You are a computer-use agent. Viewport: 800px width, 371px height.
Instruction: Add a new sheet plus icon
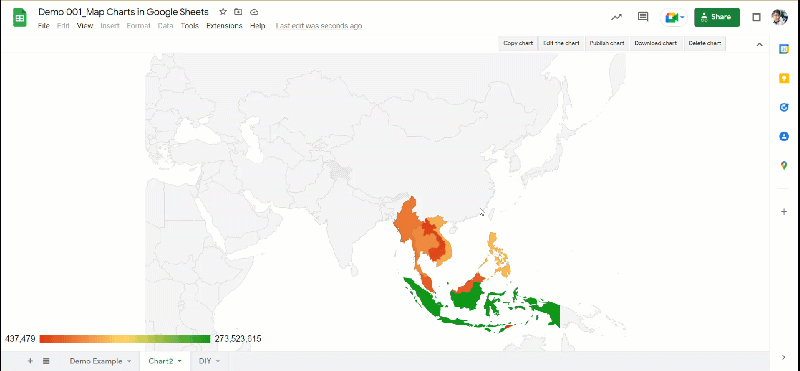30,361
